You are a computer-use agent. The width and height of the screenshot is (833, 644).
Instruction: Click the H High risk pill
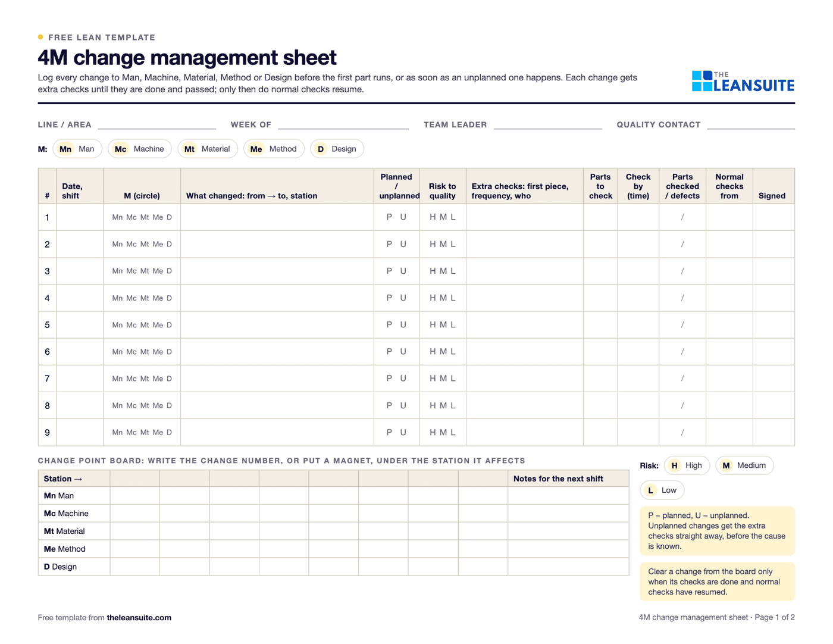click(x=687, y=465)
